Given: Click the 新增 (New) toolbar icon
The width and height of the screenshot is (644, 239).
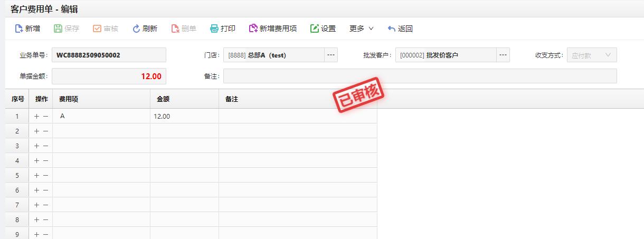Looking at the screenshot, I should (19, 28).
